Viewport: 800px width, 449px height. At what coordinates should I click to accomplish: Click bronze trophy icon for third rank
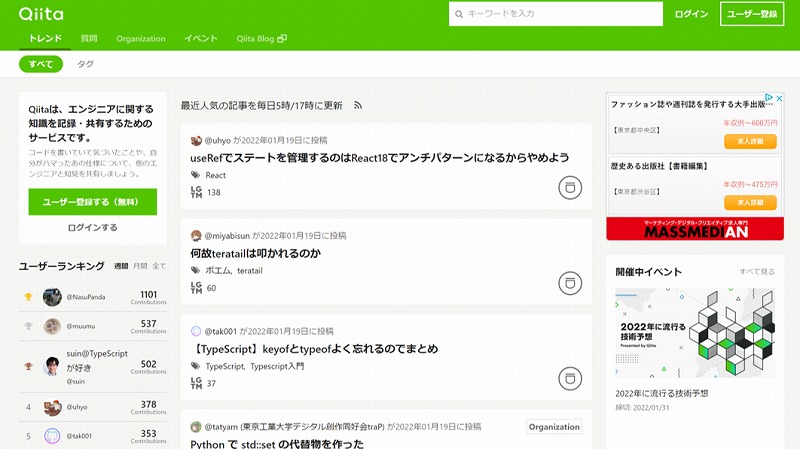[29, 366]
